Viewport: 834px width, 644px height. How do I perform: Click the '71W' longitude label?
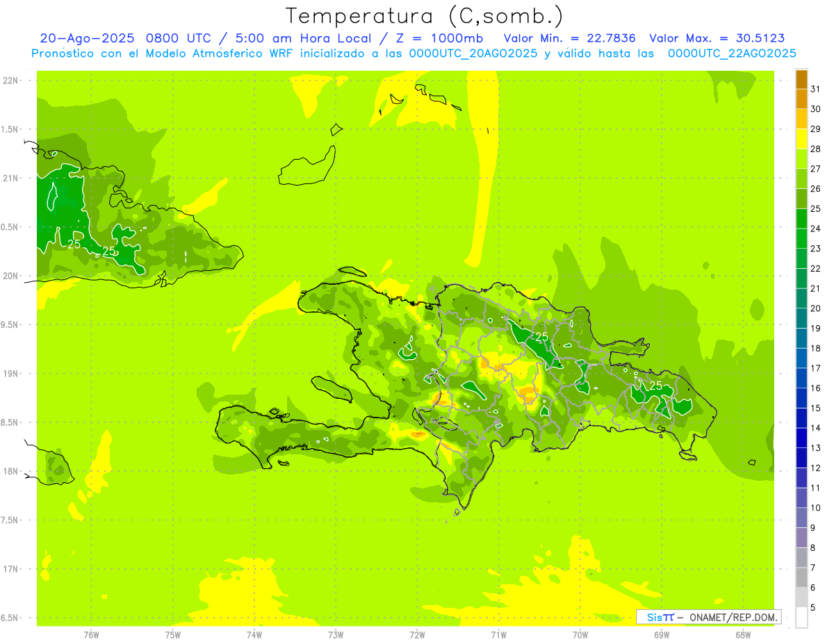tap(498, 634)
